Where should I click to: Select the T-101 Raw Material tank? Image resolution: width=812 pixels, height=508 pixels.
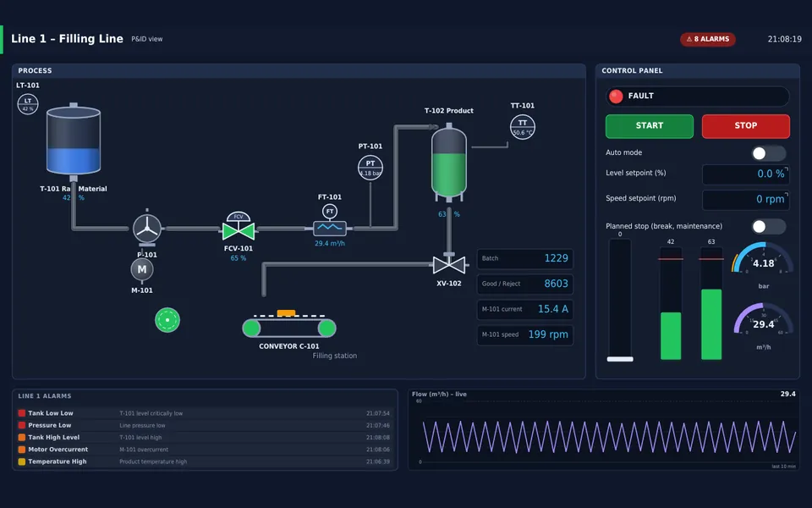74,141
